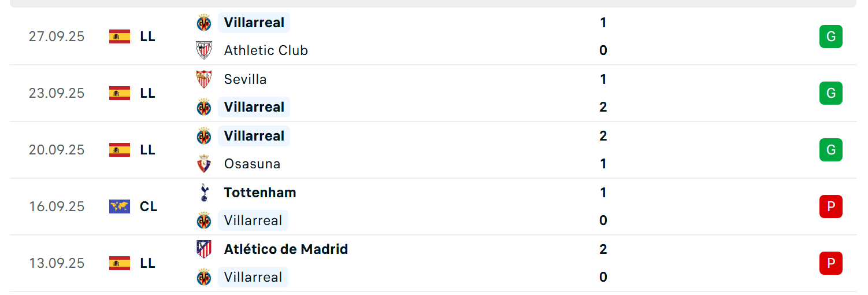Click the Sevilla club crest icon
This screenshot has width=868, height=295.
(x=204, y=79)
